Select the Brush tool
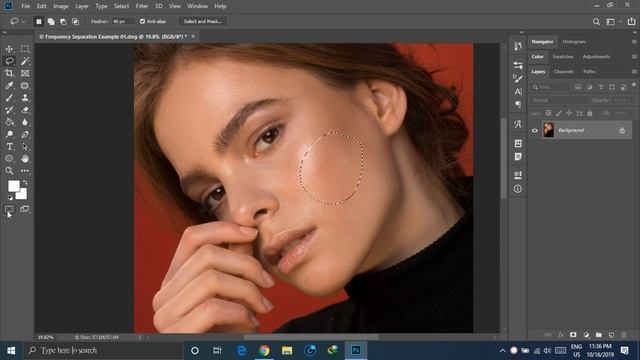The height and width of the screenshot is (360, 640). point(9,98)
